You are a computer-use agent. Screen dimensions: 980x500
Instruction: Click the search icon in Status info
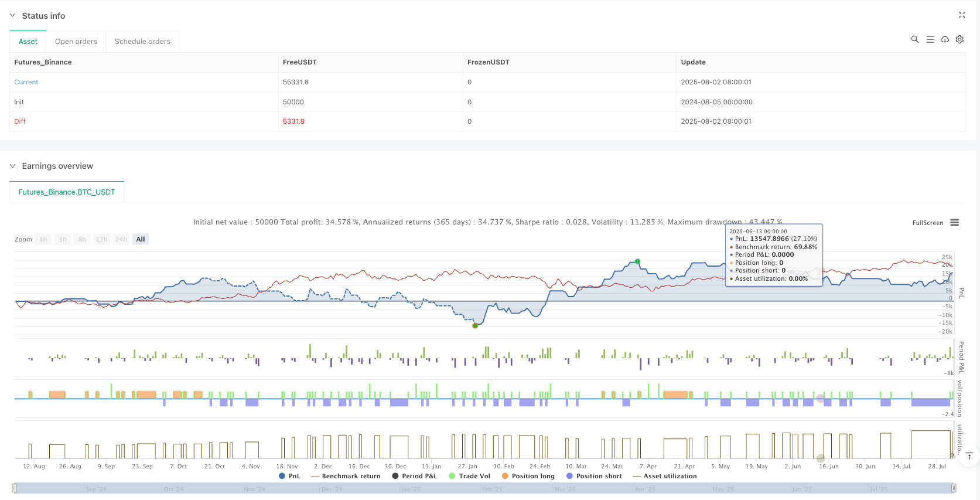(x=914, y=39)
